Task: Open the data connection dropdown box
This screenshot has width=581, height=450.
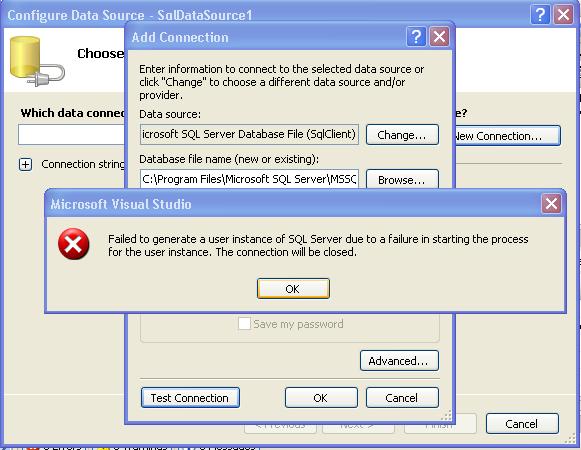Action: tap(71, 135)
